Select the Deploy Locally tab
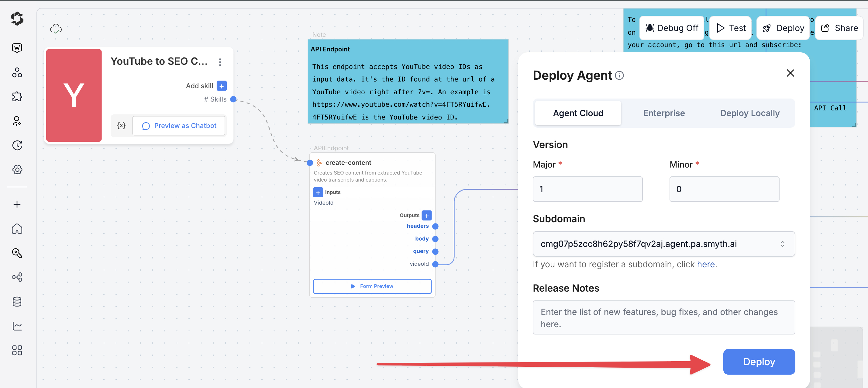 click(749, 113)
